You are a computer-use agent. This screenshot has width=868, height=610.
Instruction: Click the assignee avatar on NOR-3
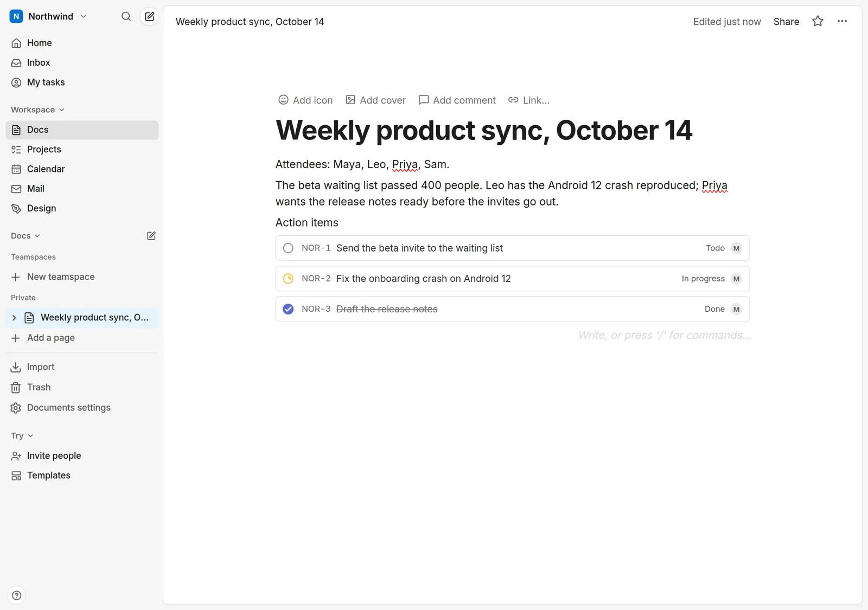click(x=736, y=309)
